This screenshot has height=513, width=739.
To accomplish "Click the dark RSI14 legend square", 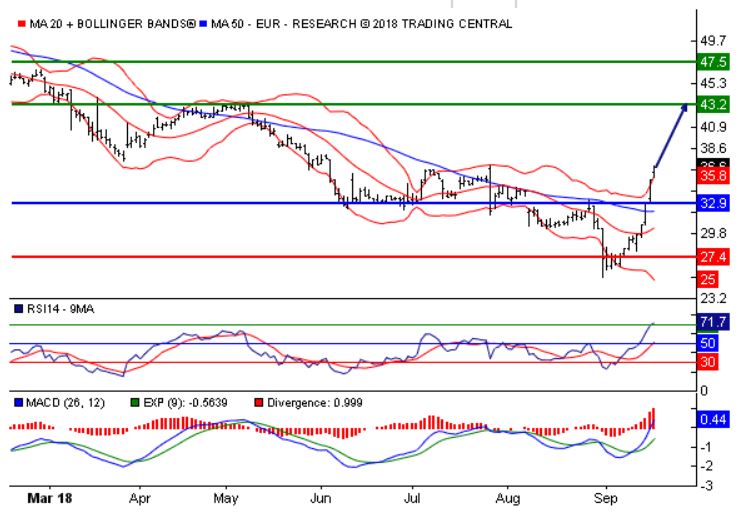I will 19,309.
